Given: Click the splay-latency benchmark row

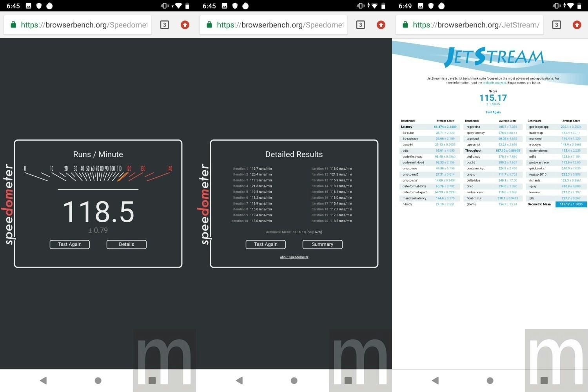Looking at the screenshot, I should coord(493,133).
